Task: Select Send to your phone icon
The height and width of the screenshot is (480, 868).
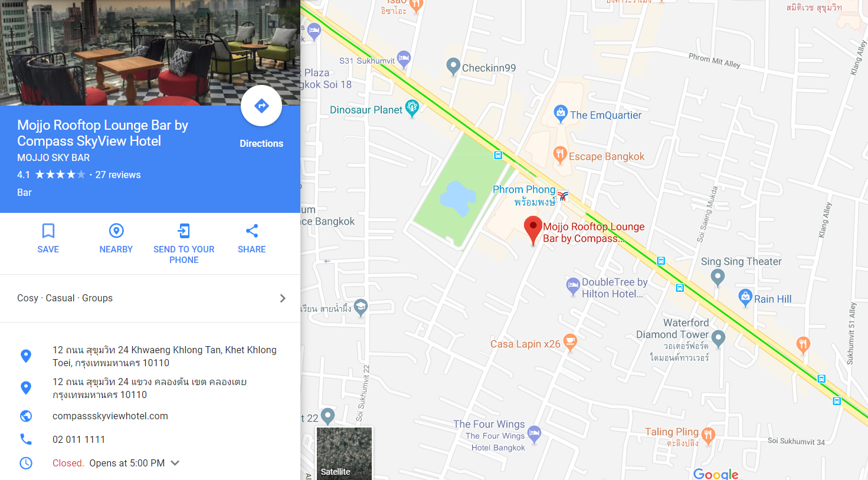Action: pyautogui.click(x=184, y=231)
